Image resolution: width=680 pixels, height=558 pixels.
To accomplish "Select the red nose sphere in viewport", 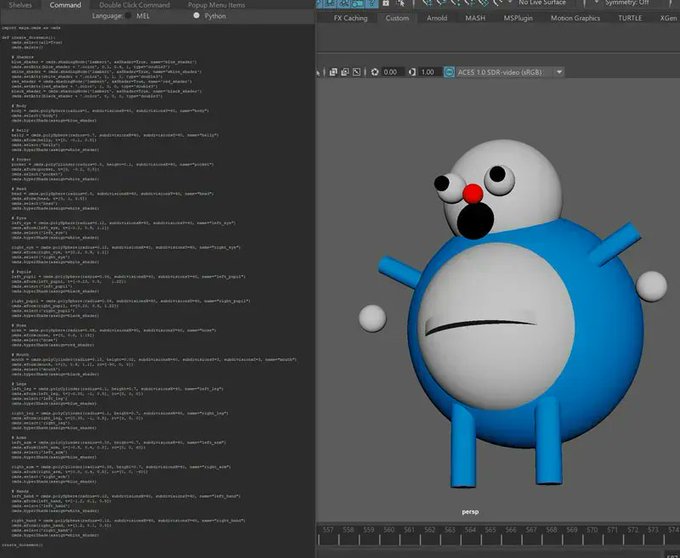I will click(x=473, y=194).
